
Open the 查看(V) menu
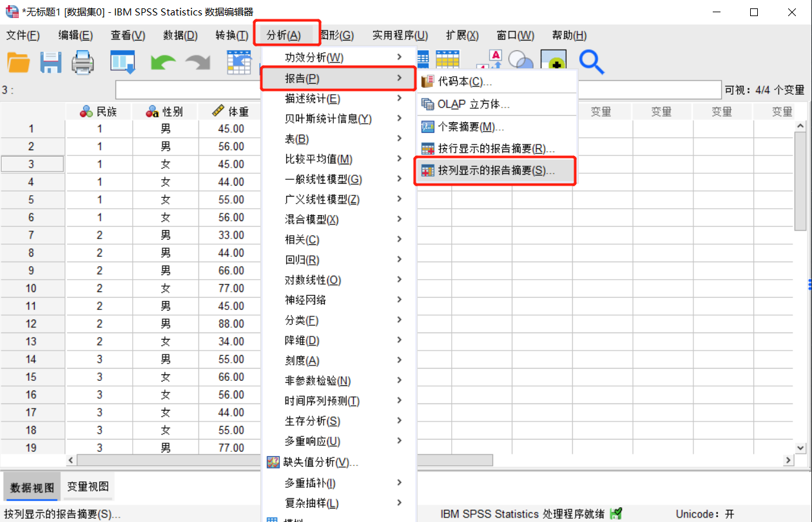(128, 35)
